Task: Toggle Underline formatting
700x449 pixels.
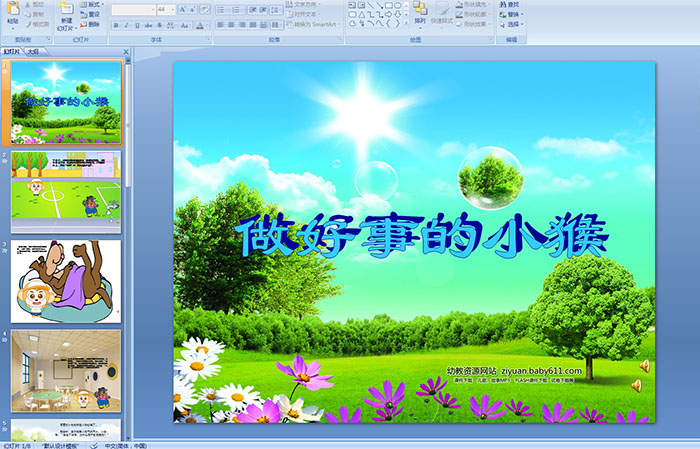Action: [137, 25]
